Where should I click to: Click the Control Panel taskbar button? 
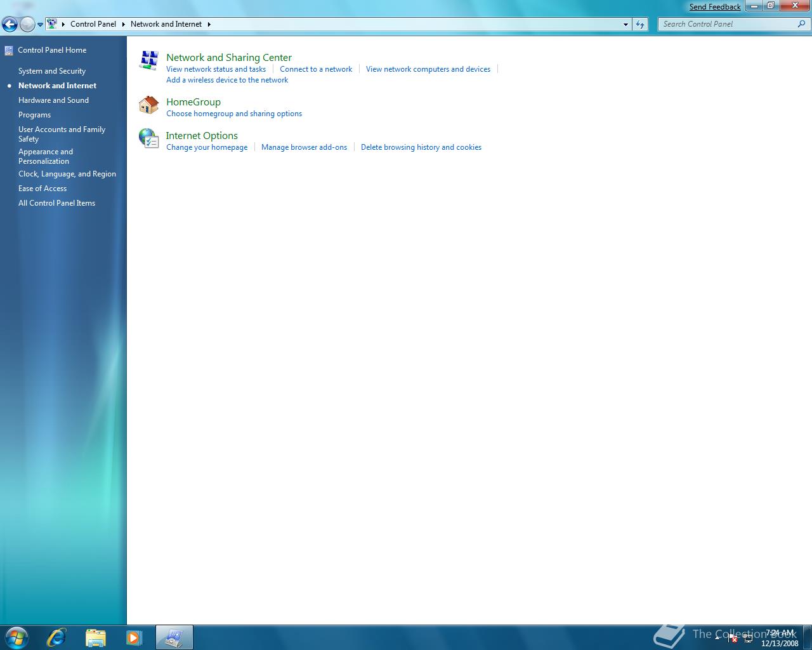coord(174,637)
